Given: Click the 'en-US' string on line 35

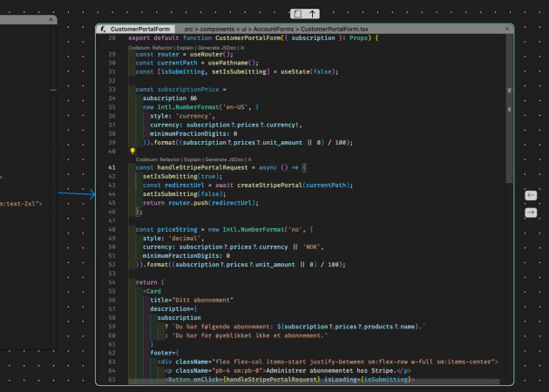Looking at the screenshot, I should [x=235, y=107].
